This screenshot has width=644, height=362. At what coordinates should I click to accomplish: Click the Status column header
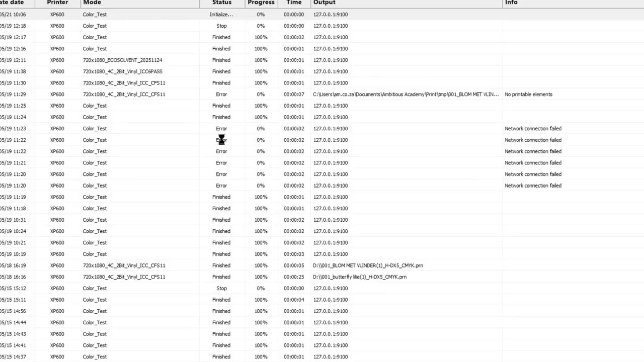(222, 3)
